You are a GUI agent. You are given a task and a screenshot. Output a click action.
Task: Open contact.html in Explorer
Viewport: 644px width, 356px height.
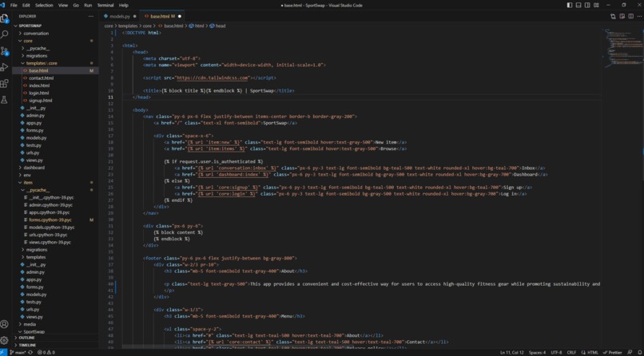[41, 78]
